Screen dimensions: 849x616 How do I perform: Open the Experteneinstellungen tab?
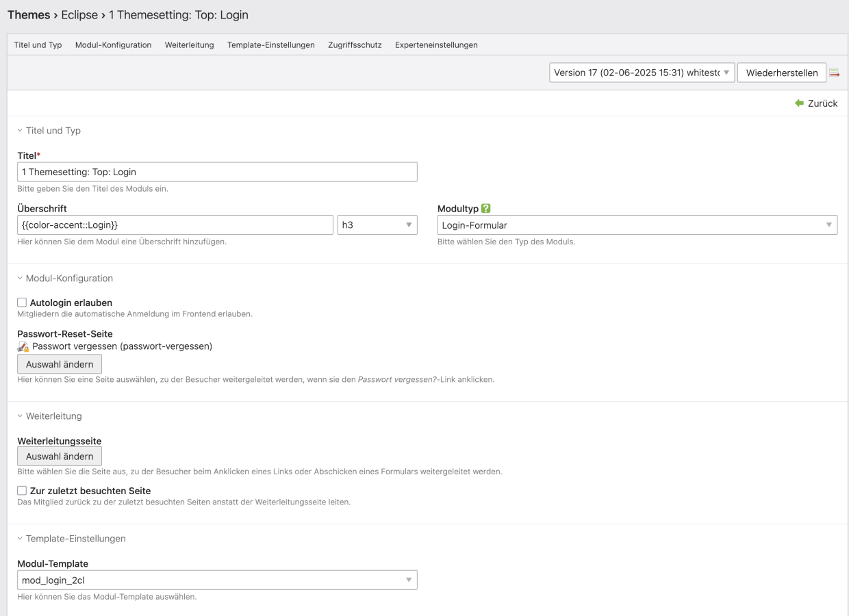click(x=436, y=45)
